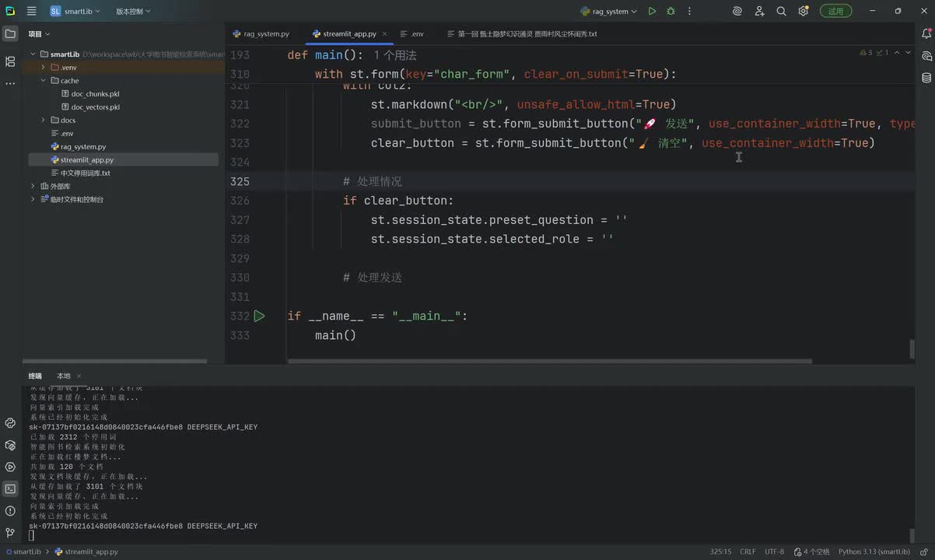The width and height of the screenshot is (935, 560).
Task: Open the Database tool window
Action: point(926,78)
